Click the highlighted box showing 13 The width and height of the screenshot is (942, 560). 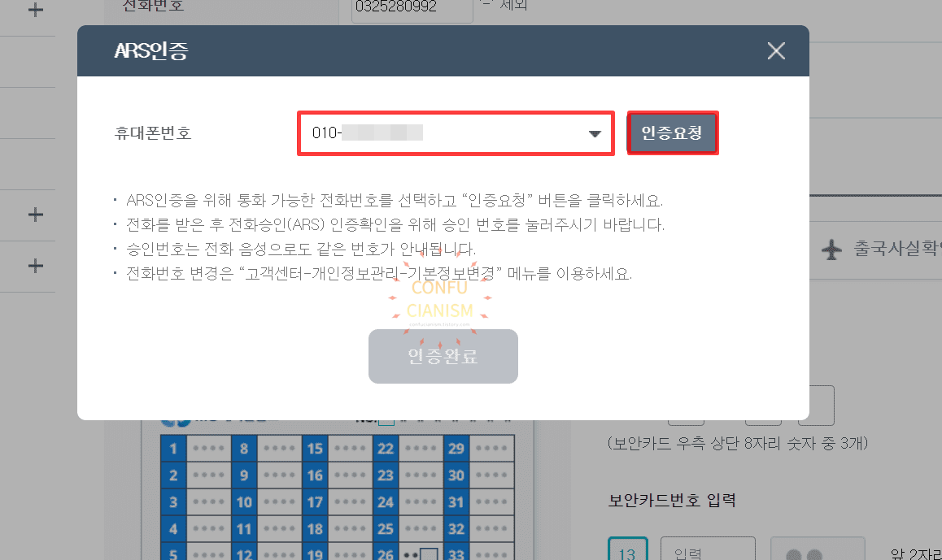pos(628,549)
